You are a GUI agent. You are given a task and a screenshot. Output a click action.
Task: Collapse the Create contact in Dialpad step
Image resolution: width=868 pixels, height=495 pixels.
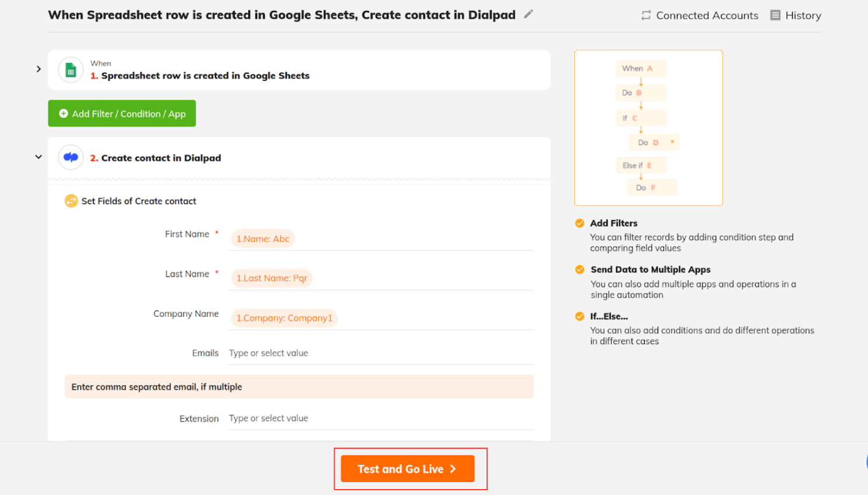point(38,157)
